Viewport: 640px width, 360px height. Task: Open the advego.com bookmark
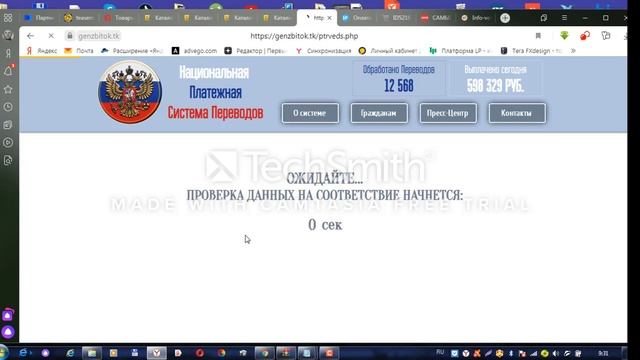pos(194,51)
